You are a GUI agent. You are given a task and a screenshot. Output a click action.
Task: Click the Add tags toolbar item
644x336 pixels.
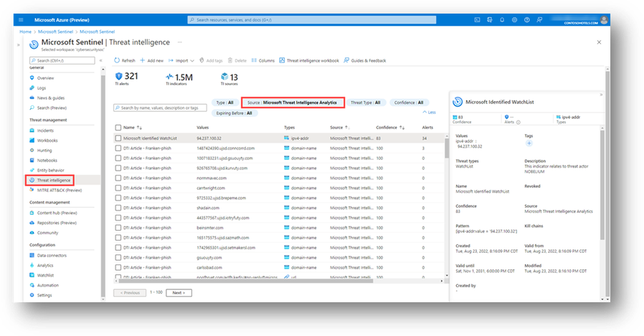211,60
